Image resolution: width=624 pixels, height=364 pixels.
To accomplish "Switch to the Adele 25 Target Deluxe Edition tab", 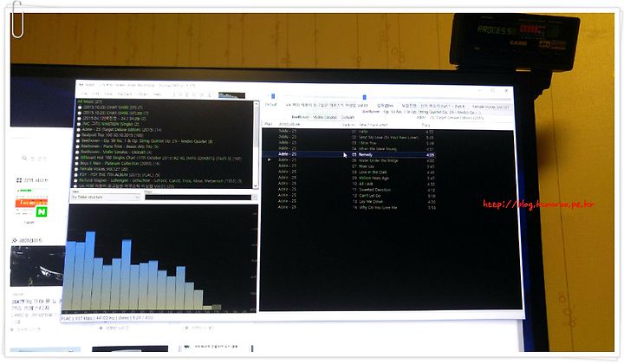I will coord(450,118).
